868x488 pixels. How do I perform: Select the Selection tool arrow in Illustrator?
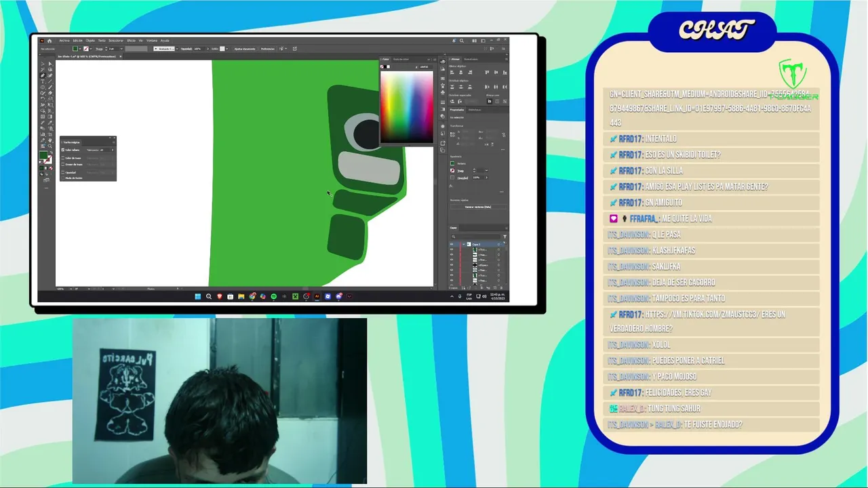point(43,64)
